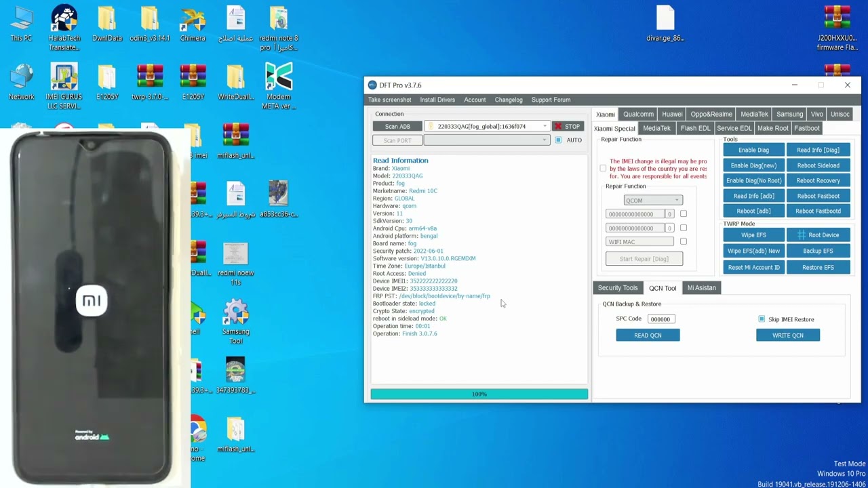Select the عملية اصلاح document icon
The image size is (868, 488).
pyautogui.click(x=236, y=24)
